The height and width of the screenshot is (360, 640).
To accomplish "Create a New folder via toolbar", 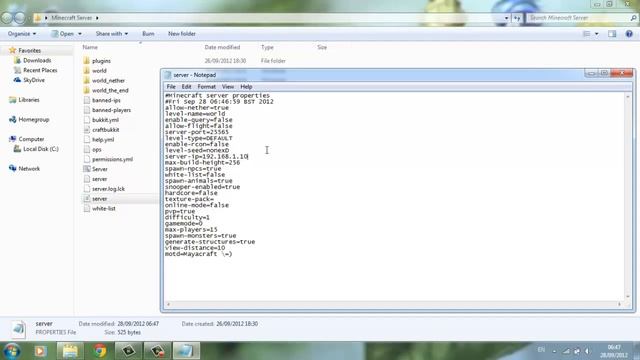I will (x=182, y=34).
